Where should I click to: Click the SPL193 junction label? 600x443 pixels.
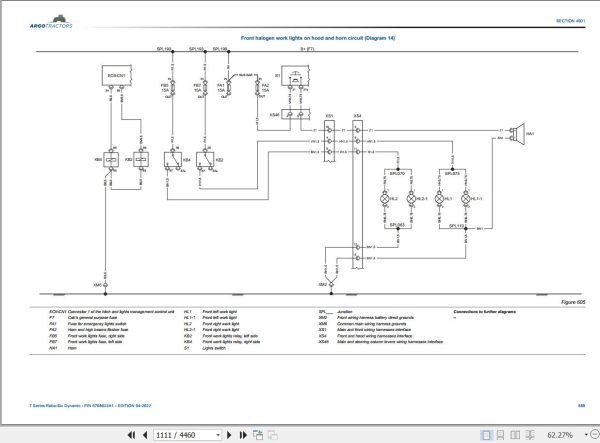click(x=164, y=49)
